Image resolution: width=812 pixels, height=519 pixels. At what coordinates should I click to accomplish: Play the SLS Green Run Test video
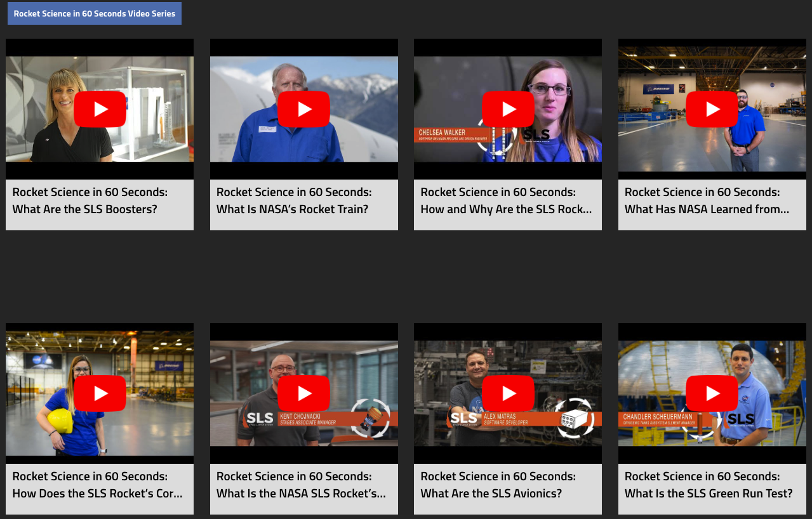[712, 393]
